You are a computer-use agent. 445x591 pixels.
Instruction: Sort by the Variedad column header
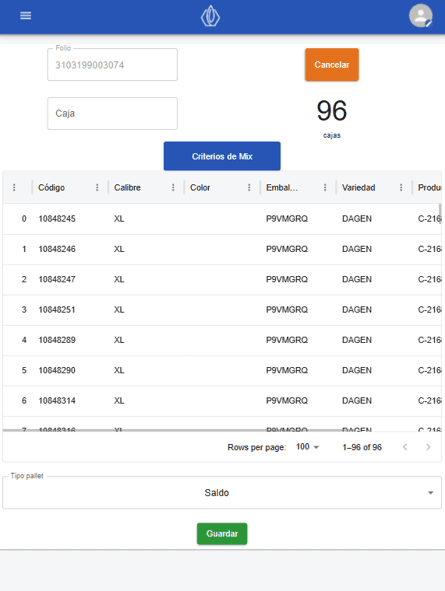(358, 187)
